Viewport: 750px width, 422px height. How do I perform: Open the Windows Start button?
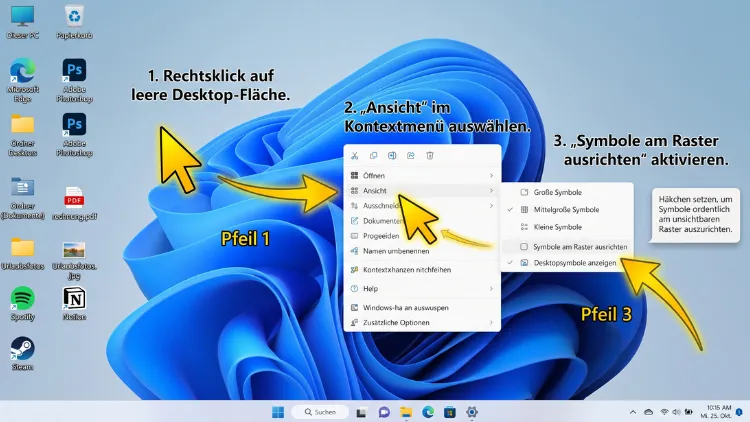point(278,412)
